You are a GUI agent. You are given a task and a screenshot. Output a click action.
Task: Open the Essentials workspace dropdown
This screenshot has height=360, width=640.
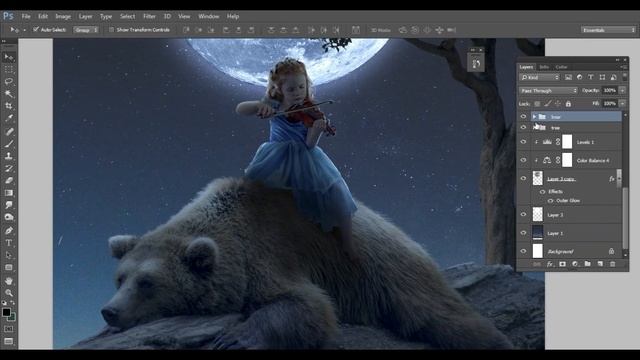click(609, 30)
